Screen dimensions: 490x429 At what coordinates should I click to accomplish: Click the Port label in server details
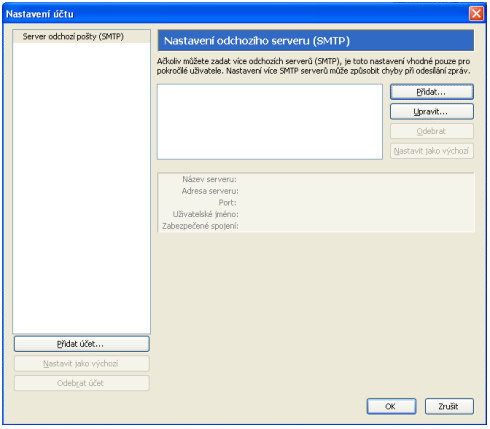pos(227,203)
